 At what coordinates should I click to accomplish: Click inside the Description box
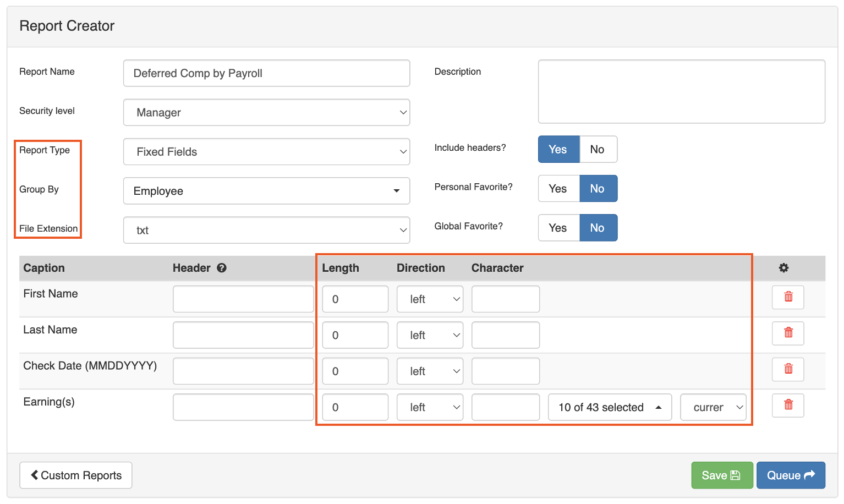coord(681,91)
